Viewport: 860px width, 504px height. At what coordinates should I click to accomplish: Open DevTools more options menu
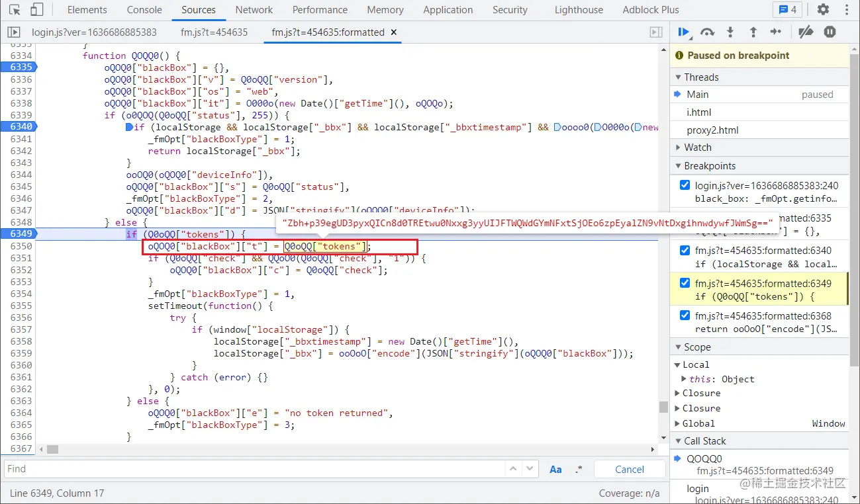847,10
